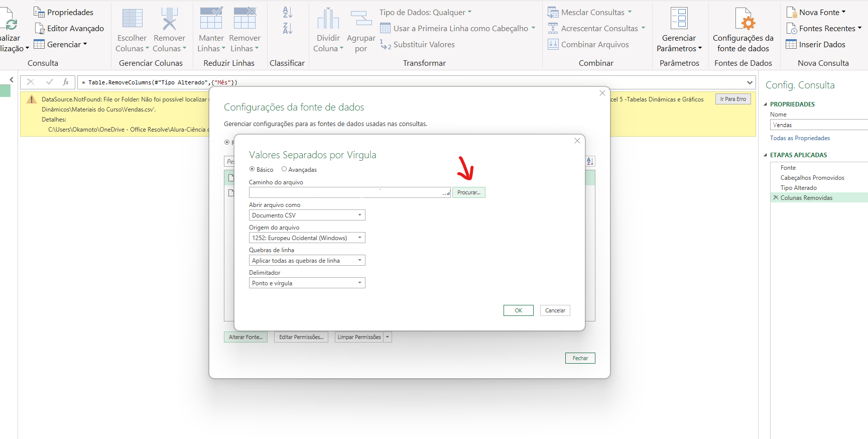Click Inserir Dados
The height and width of the screenshot is (439, 868).
click(816, 44)
